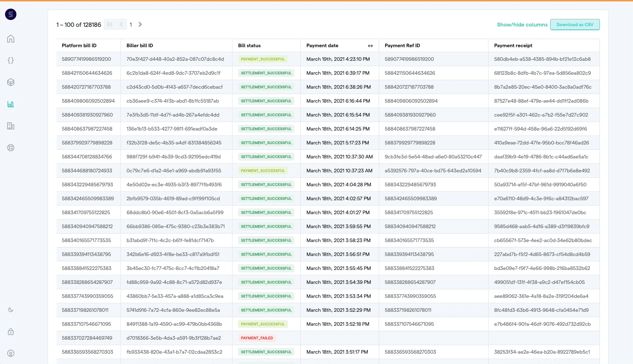Go to next page using right chevron
The height and width of the screenshot is (364, 633).
(x=140, y=24)
